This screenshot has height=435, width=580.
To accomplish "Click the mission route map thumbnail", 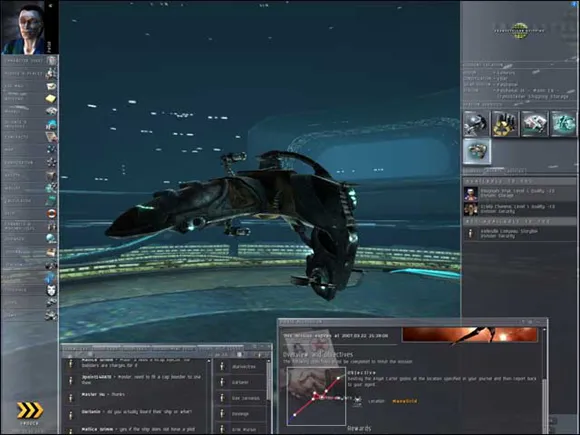I will [316, 396].
